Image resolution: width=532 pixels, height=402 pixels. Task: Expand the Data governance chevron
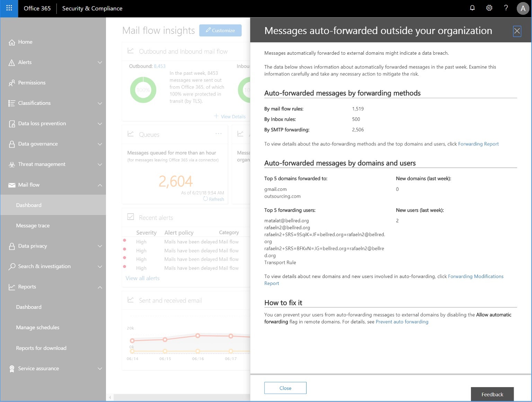100,144
